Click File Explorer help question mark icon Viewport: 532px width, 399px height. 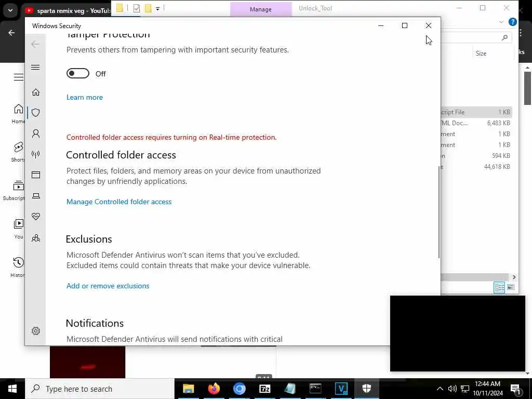point(513,22)
